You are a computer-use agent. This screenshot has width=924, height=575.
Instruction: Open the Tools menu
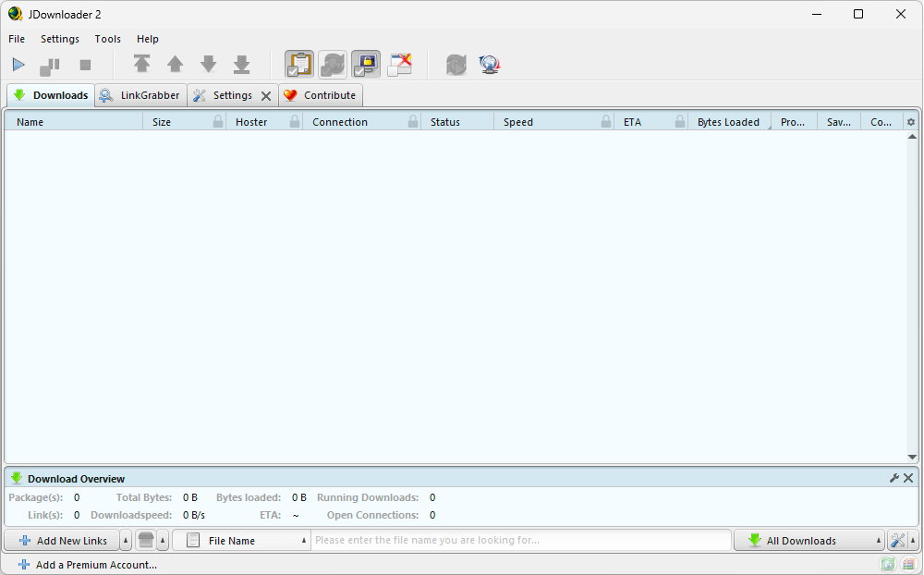pyautogui.click(x=108, y=39)
